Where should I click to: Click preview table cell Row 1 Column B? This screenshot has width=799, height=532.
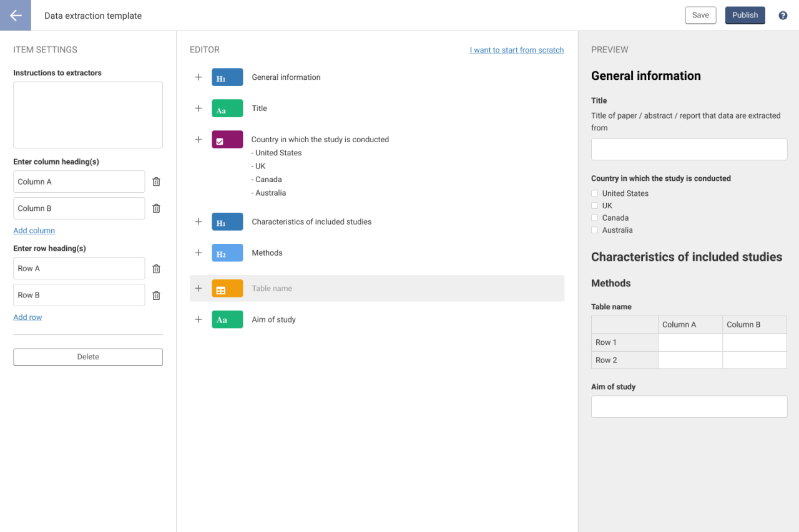point(755,342)
